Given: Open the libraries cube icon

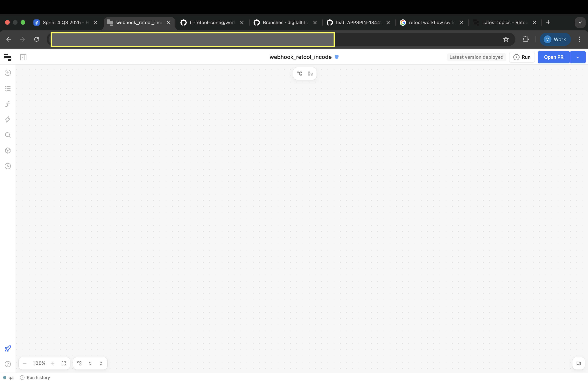Looking at the screenshot, I should (x=8, y=151).
